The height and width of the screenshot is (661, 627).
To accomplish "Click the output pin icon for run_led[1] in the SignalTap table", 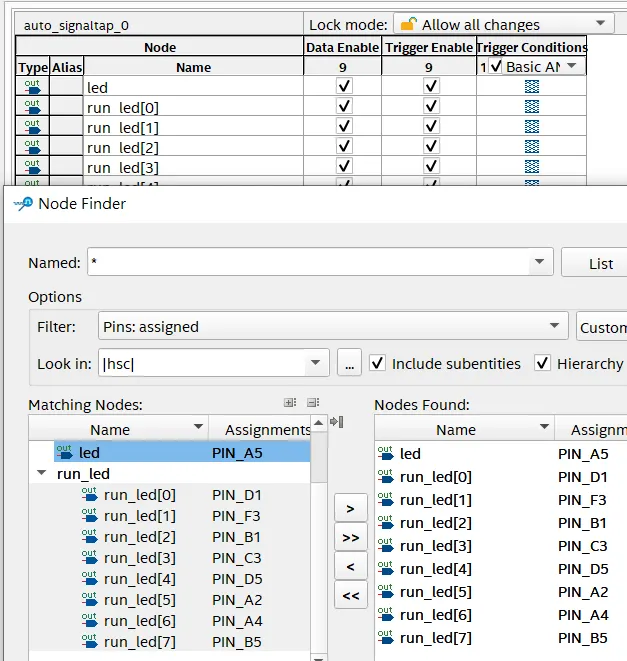I will (x=32, y=126).
